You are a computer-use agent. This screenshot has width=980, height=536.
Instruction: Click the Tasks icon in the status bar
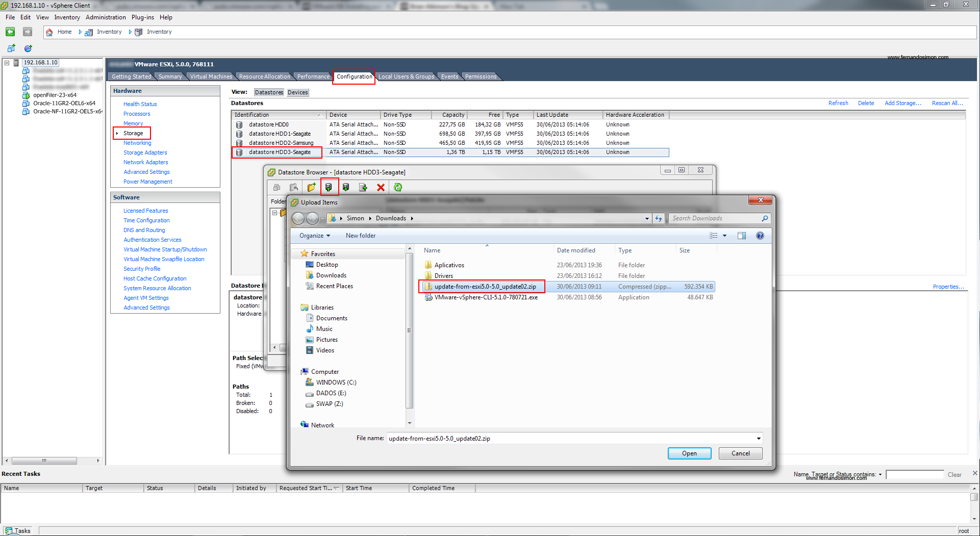[8, 531]
